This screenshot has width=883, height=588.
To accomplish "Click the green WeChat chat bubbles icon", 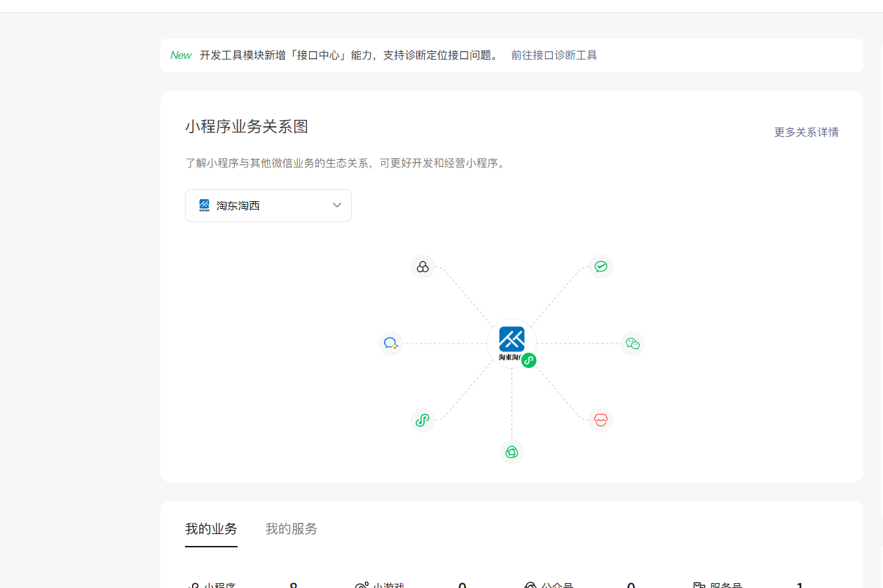I will [x=632, y=343].
